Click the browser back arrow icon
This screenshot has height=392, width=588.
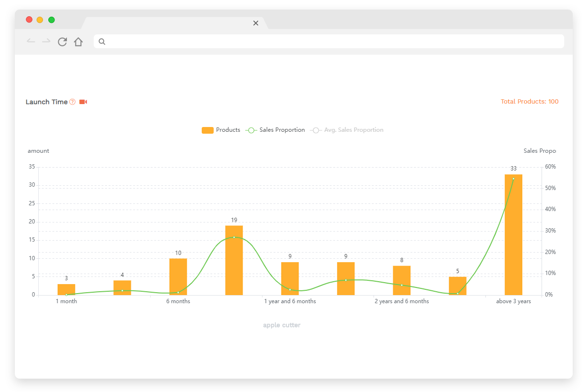[x=31, y=42]
